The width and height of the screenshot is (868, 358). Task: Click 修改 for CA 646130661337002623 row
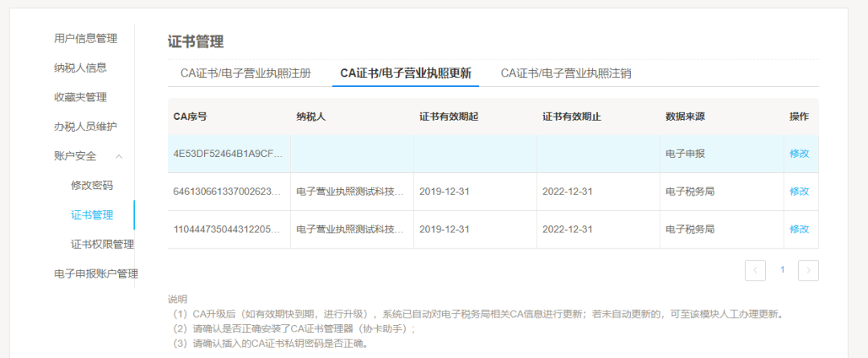click(x=800, y=191)
